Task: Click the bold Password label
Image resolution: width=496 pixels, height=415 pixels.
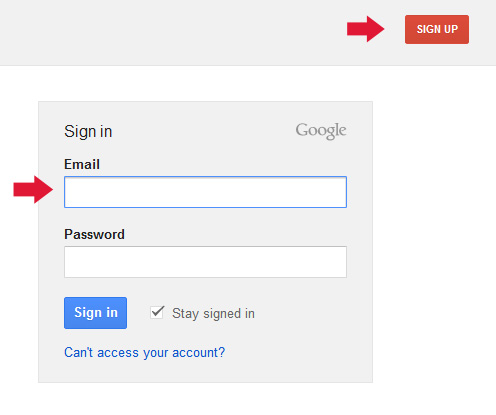Action: pos(94,234)
